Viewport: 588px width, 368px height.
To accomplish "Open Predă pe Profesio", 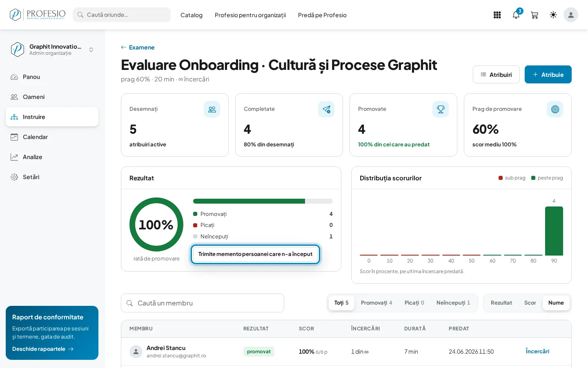I will (322, 15).
